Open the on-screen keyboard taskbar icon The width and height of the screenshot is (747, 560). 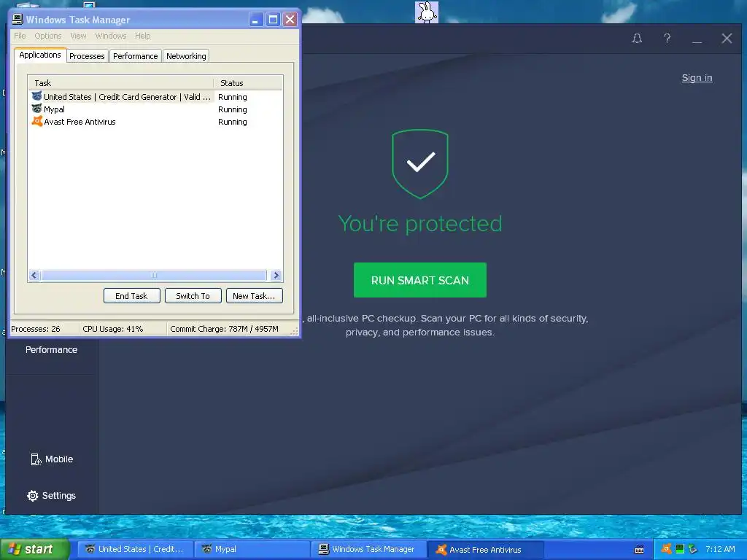point(639,550)
